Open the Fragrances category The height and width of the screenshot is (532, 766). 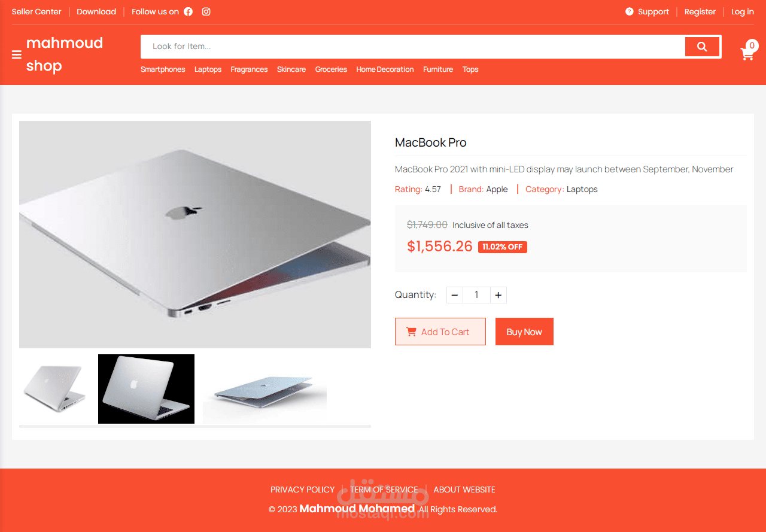tap(249, 69)
